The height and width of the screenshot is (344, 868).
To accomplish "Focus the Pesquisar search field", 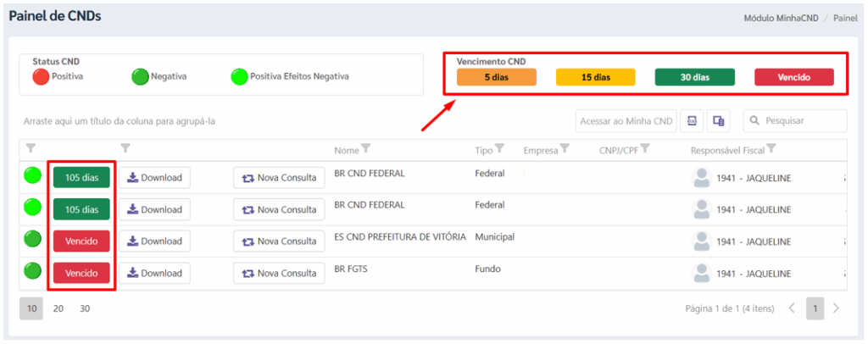I will coord(803,121).
